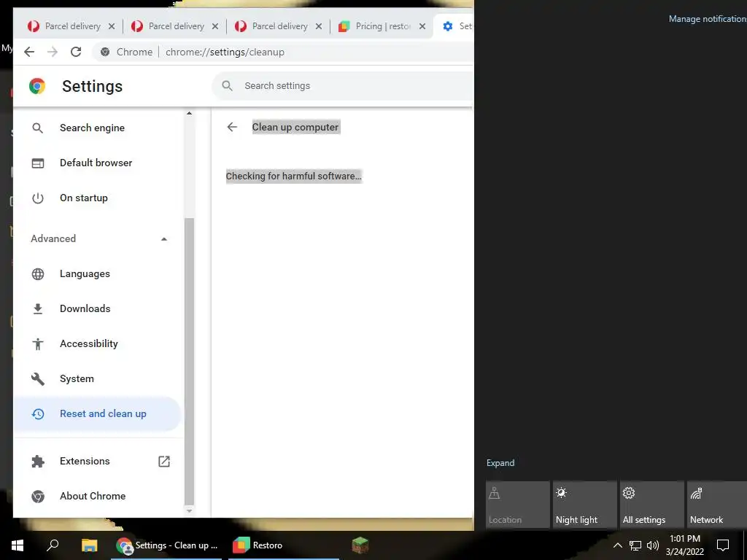Image resolution: width=747 pixels, height=560 pixels.
Task: Click the network icon in system tray
Action: point(635,545)
